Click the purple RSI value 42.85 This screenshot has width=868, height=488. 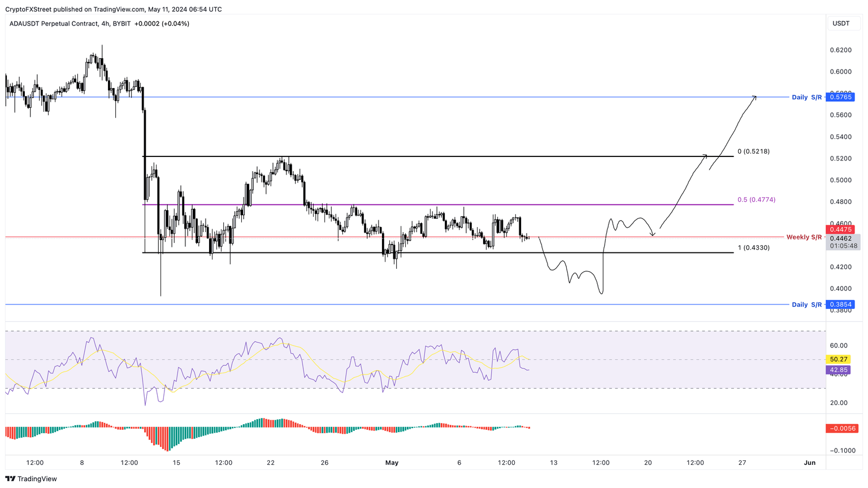(839, 370)
